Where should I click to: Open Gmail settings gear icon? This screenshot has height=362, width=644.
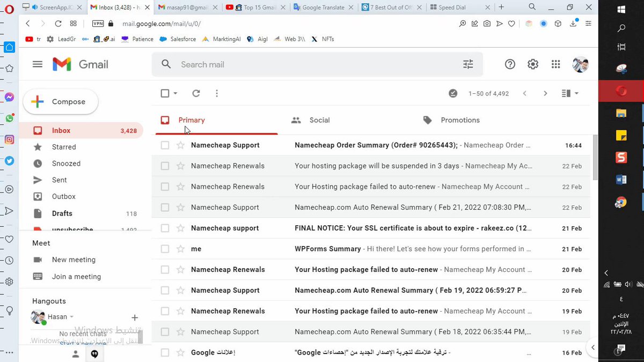(532, 64)
